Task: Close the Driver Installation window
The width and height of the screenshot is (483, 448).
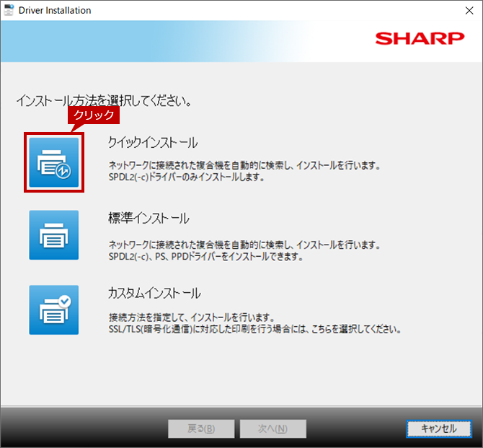Action: point(469,11)
